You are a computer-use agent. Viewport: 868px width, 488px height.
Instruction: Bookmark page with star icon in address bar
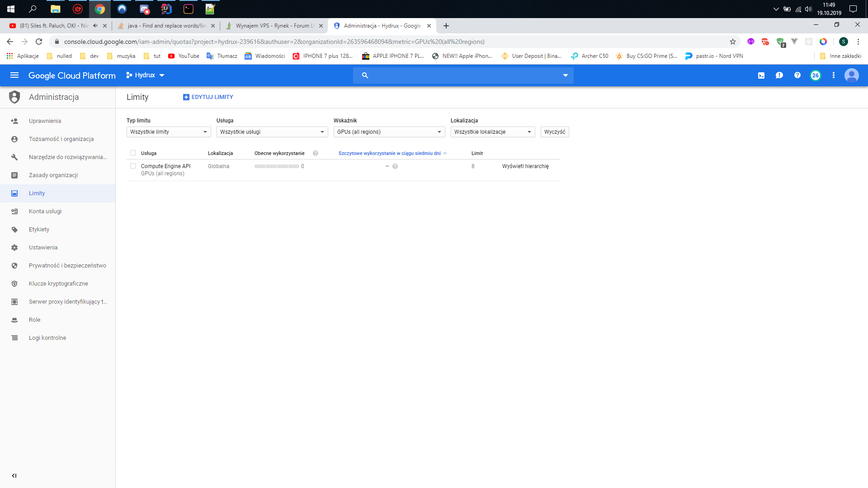coord(733,42)
